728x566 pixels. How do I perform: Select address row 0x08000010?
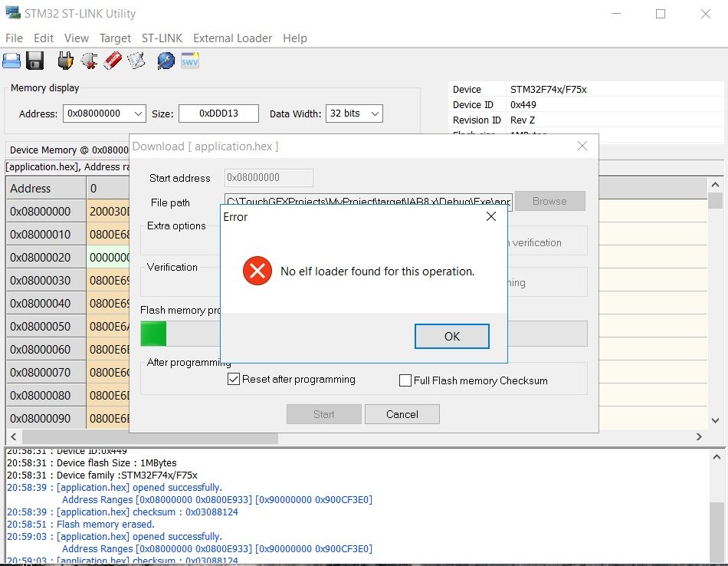46,235
